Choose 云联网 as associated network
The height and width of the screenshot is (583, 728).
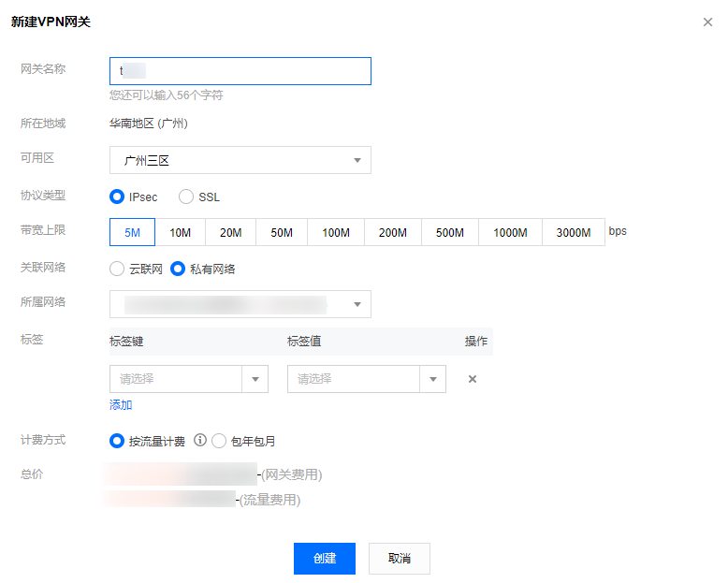[x=117, y=269]
